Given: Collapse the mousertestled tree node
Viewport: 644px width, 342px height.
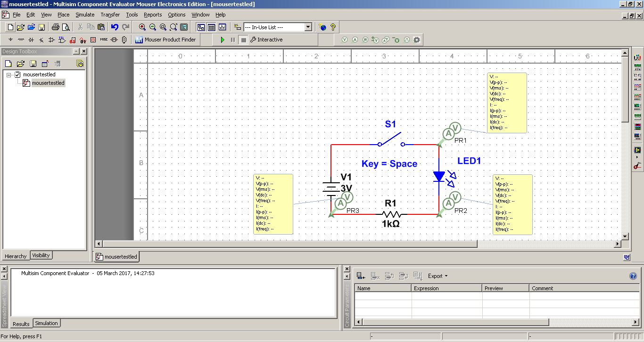Looking at the screenshot, I should 9,74.
